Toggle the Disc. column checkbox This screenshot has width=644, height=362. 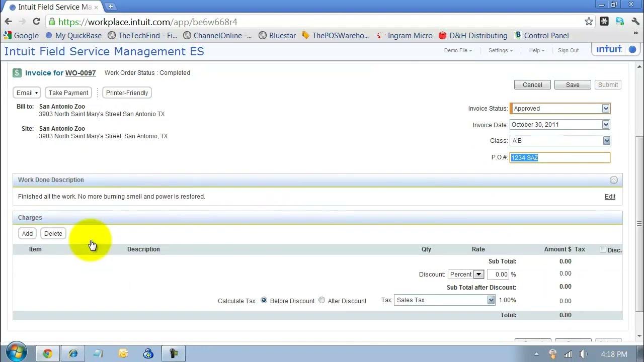pyautogui.click(x=603, y=249)
